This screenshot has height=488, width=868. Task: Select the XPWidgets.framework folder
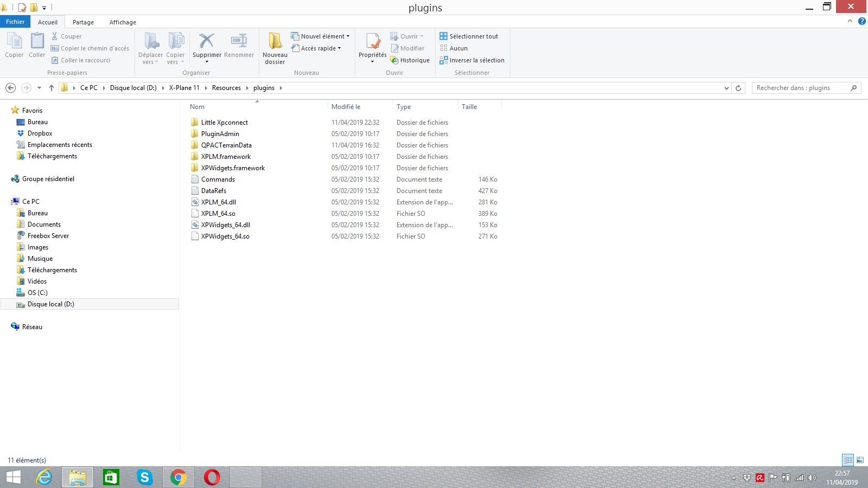point(233,168)
